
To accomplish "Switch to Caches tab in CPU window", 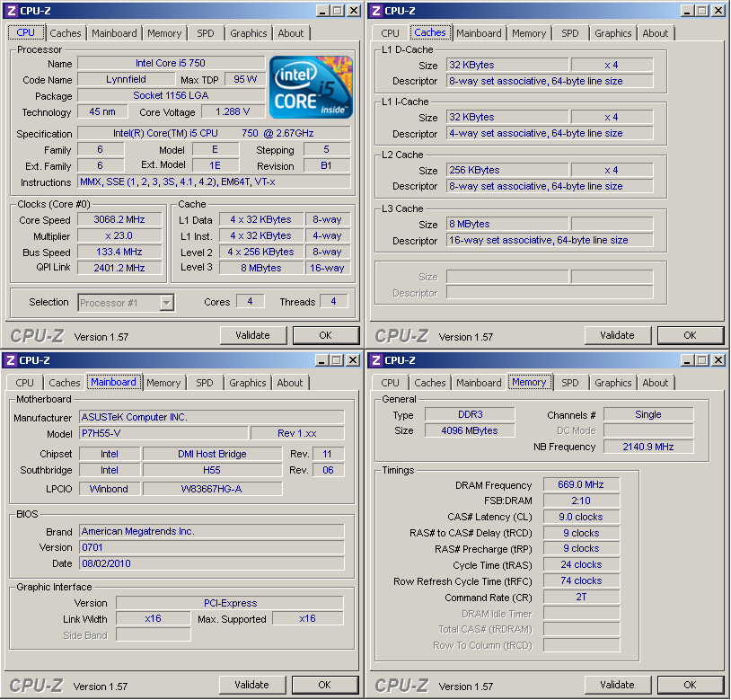I will (66, 33).
